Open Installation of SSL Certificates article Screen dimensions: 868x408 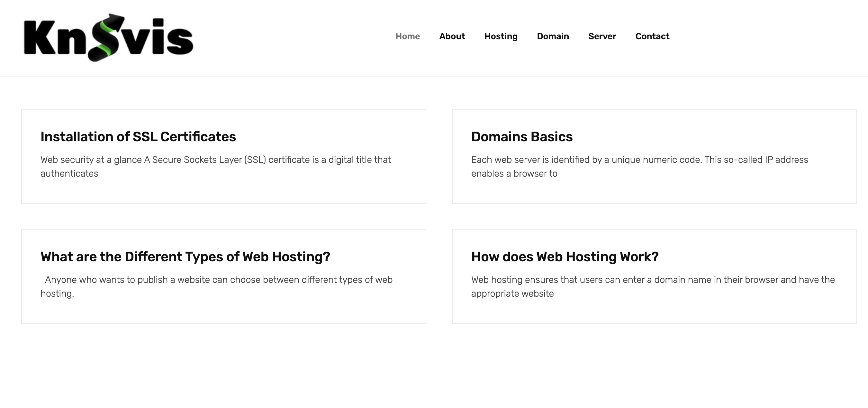[x=138, y=136]
